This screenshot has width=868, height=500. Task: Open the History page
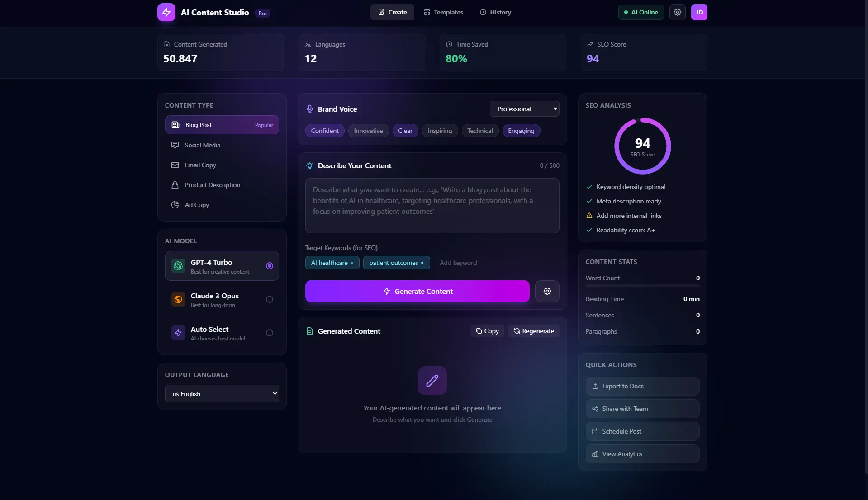[495, 12]
